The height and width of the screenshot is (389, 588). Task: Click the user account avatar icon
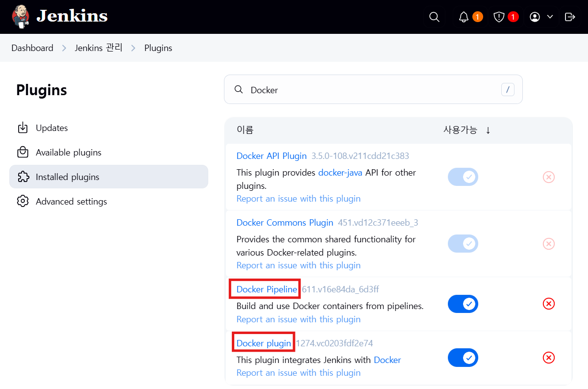(535, 17)
